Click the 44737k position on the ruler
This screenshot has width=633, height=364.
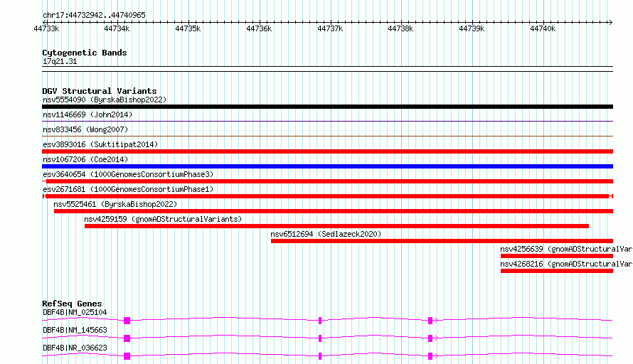(330, 28)
